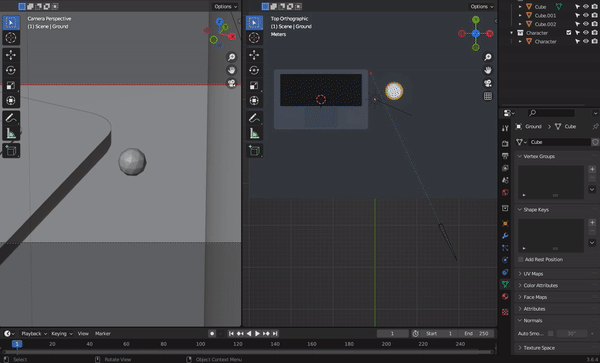Open properties editor type dropdown

coord(509,113)
